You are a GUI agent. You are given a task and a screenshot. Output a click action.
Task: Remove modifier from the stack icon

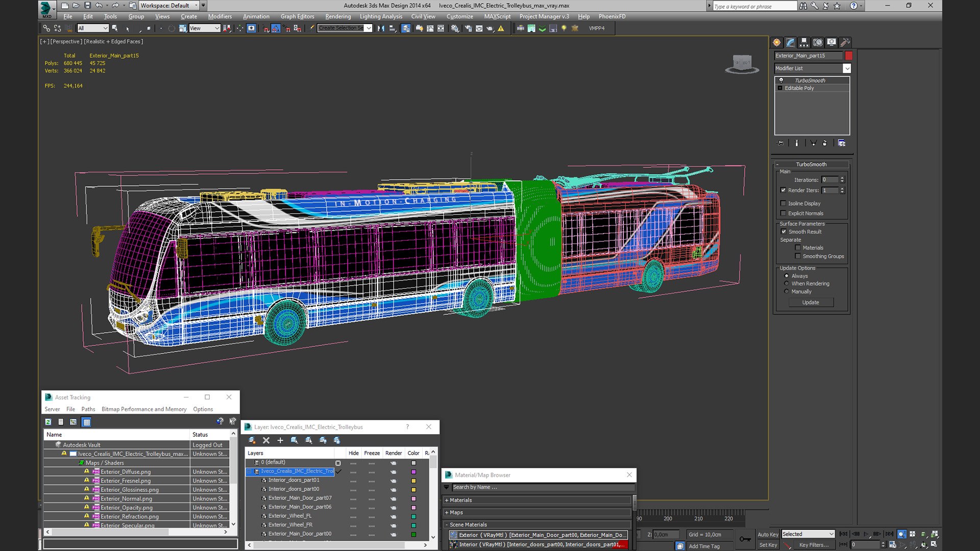pos(825,143)
